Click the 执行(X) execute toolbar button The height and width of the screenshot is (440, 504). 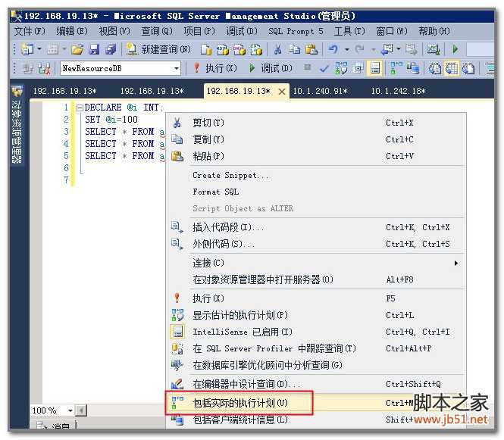tap(215, 68)
